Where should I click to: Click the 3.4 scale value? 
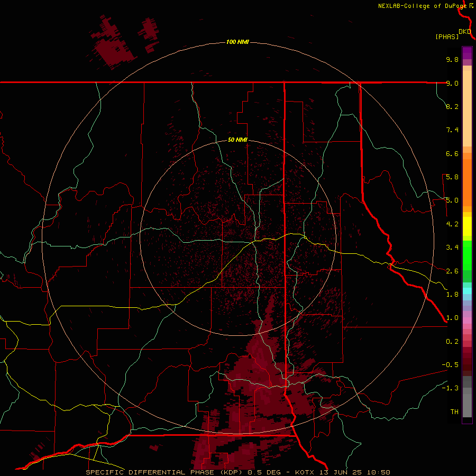point(452,248)
